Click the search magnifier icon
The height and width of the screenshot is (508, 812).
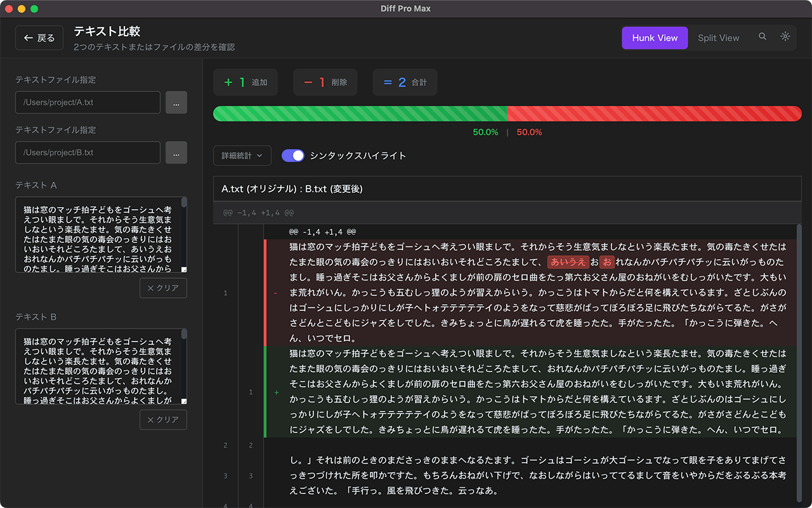[x=763, y=37]
